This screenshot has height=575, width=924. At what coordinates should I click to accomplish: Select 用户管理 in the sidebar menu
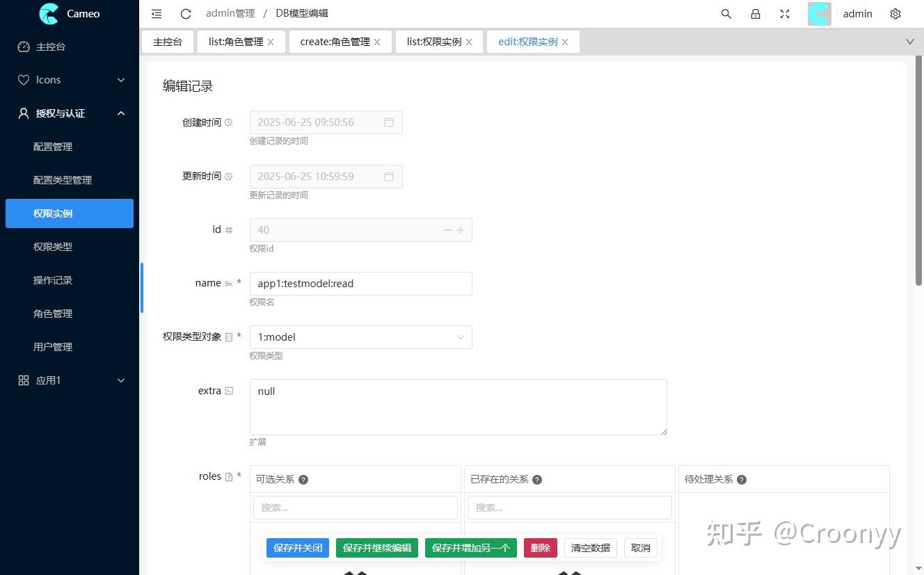point(52,346)
